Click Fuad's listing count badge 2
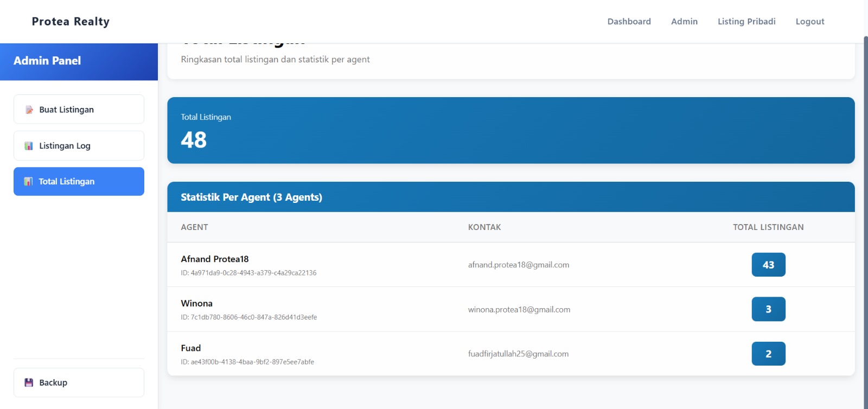 point(768,354)
